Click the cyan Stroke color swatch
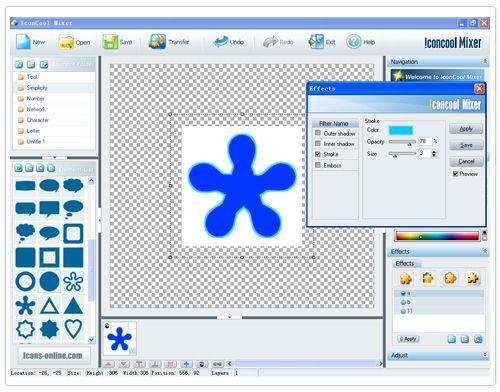 [x=401, y=130]
